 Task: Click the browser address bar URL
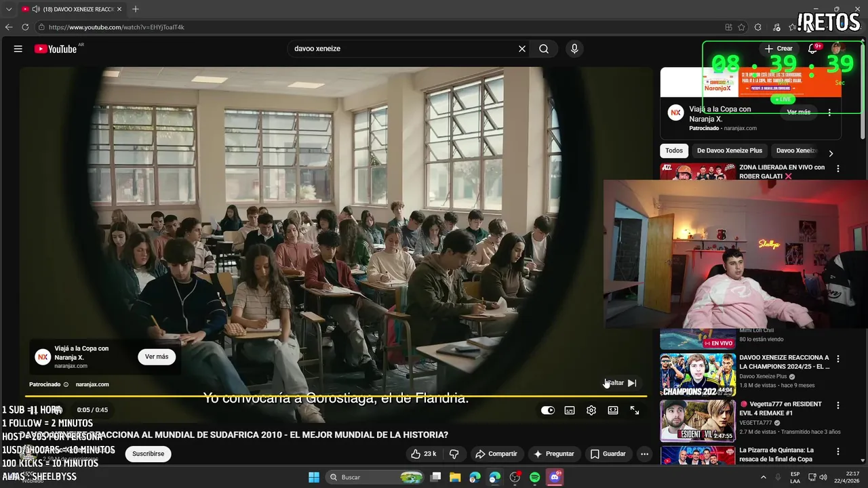pyautogui.click(x=117, y=27)
